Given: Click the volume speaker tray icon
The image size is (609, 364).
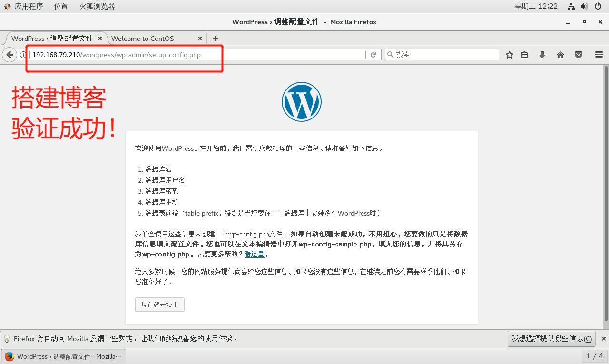Looking at the screenshot, I should 585,6.
